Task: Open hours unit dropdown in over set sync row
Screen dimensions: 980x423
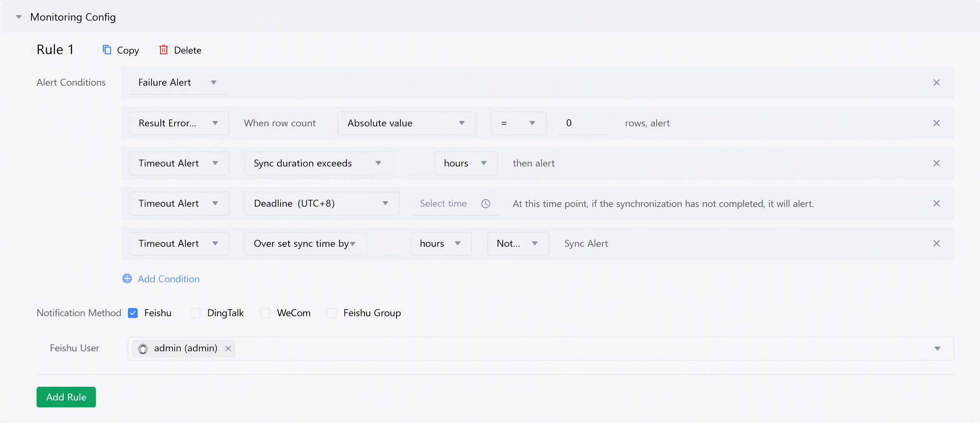Action: [441, 244]
